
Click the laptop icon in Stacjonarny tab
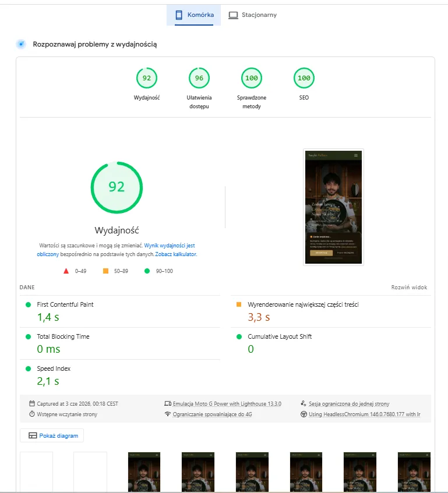[233, 15]
